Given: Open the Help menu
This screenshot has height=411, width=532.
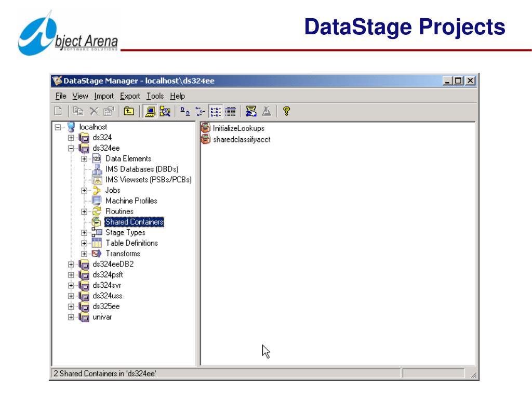Looking at the screenshot, I should tap(178, 97).
